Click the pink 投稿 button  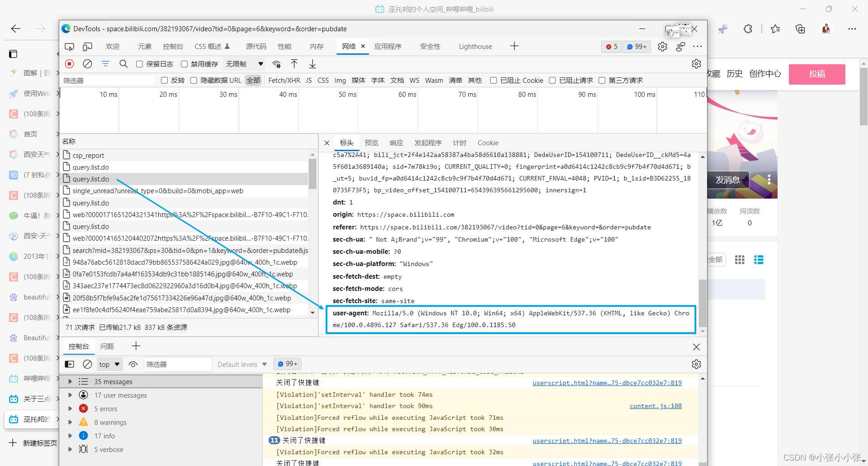817,74
